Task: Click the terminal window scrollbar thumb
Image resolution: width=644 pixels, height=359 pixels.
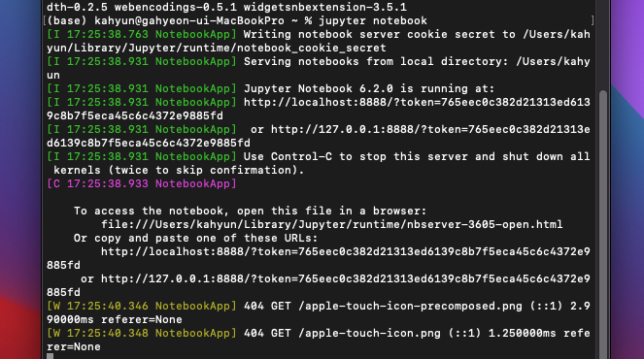Action: pyautogui.click(x=603, y=224)
